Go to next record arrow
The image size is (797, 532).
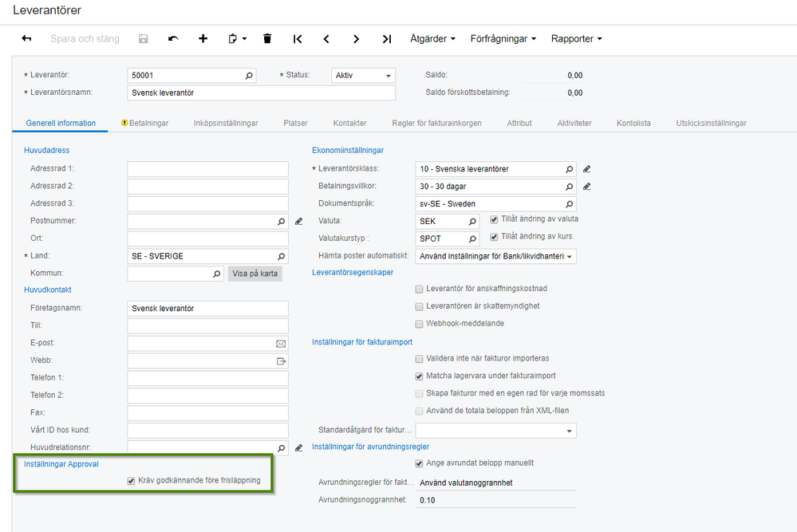tap(356, 38)
